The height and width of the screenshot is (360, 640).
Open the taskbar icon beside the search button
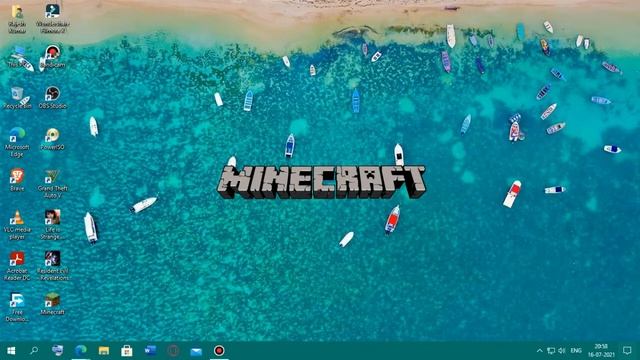(58, 351)
